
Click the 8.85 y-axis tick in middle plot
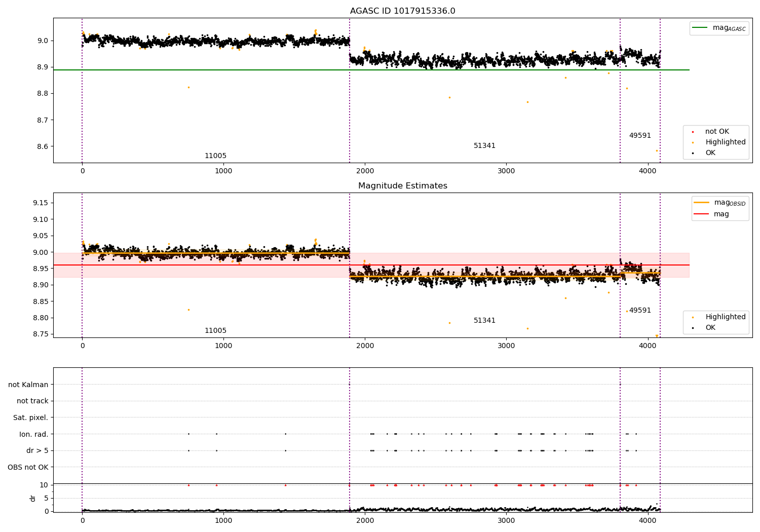[41, 301]
